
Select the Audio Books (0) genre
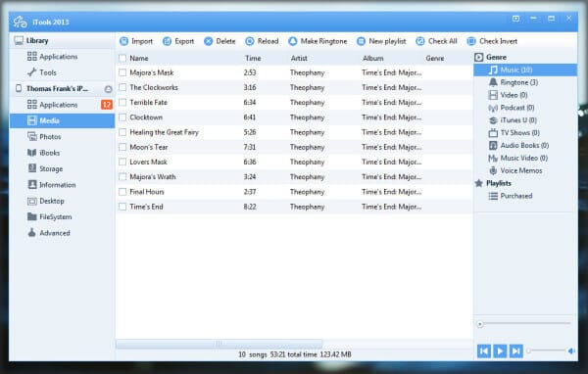click(x=518, y=146)
